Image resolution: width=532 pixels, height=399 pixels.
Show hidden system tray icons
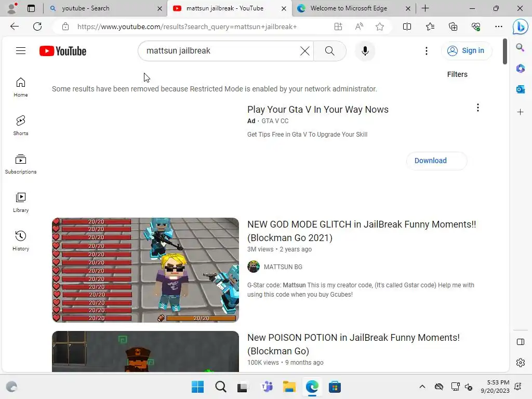coord(422,387)
